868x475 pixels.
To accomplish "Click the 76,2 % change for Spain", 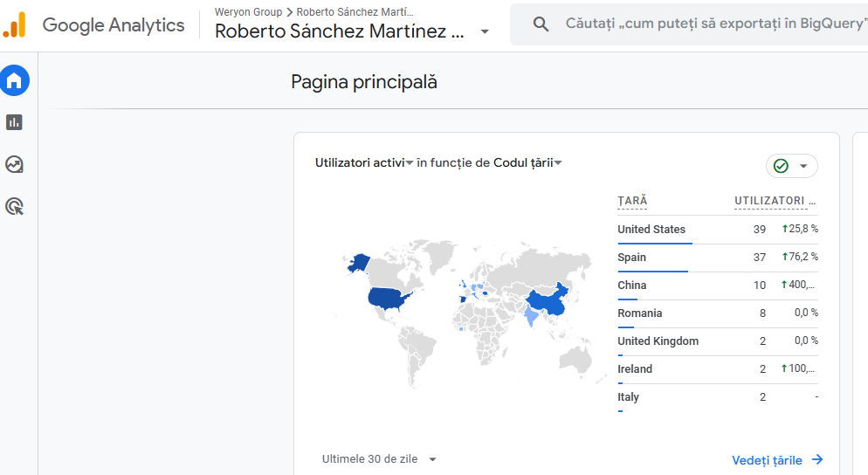I will [x=800, y=257].
